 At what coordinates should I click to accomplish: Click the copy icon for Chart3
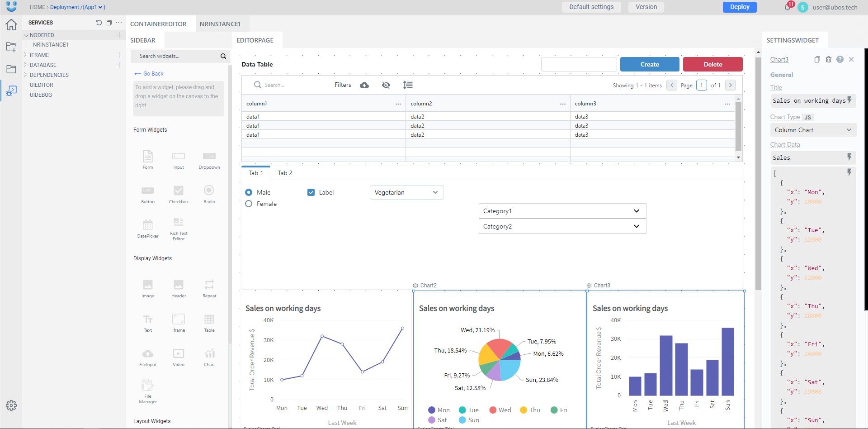tap(817, 59)
